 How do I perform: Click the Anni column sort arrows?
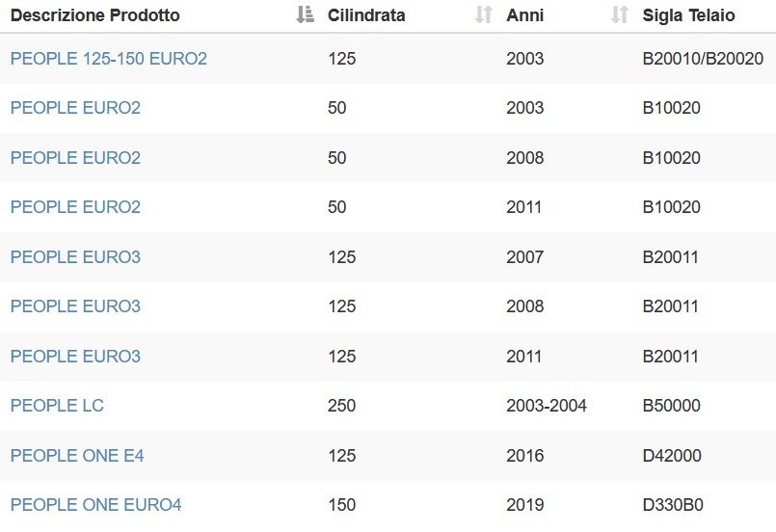620,14
